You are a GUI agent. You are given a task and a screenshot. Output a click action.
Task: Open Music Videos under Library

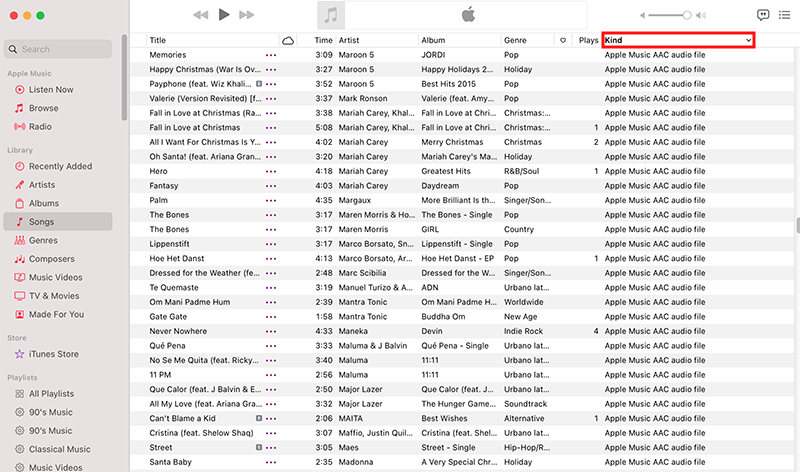click(x=58, y=277)
